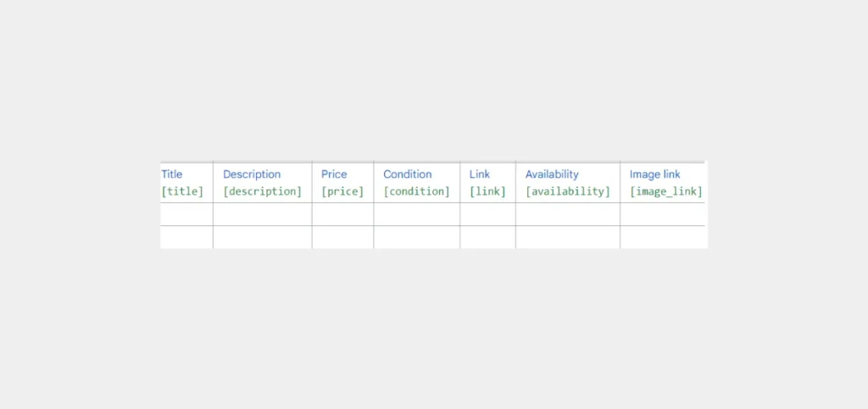Select first empty cell under Price
The height and width of the screenshot is (409, 868).
click(x=342, y=214)
